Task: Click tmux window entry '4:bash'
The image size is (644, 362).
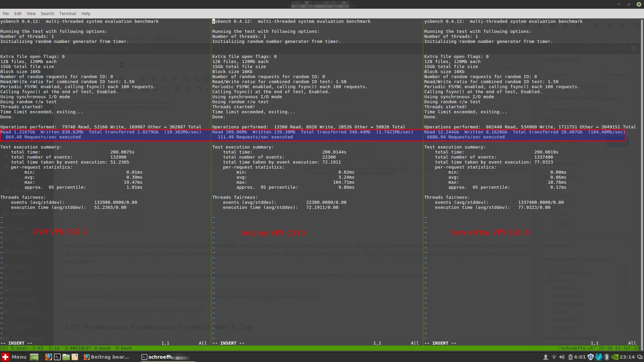Action: (x=102, y=348)
